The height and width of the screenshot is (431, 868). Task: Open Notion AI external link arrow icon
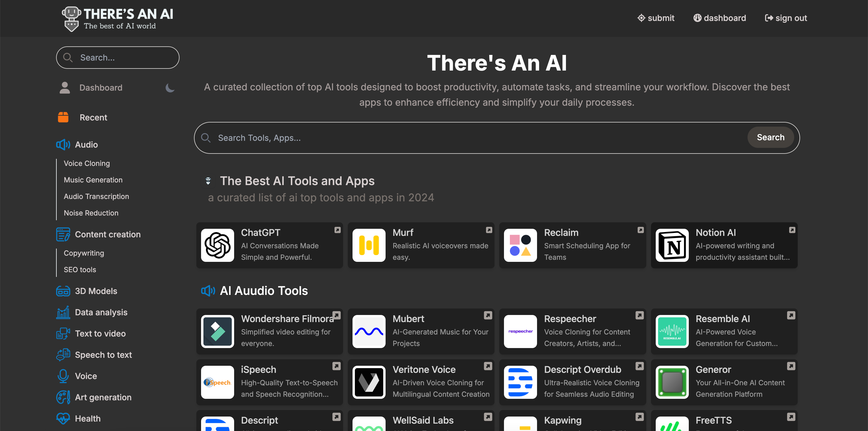coord(792,230)
